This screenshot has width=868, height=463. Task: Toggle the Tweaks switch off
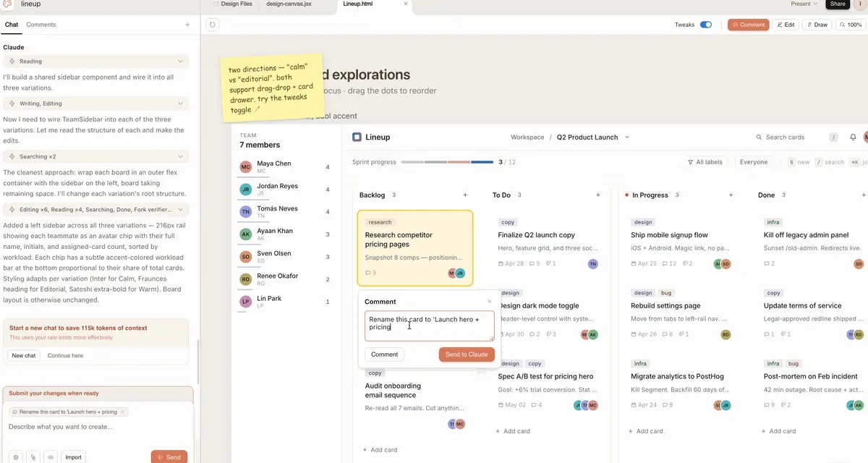(705, 25)
